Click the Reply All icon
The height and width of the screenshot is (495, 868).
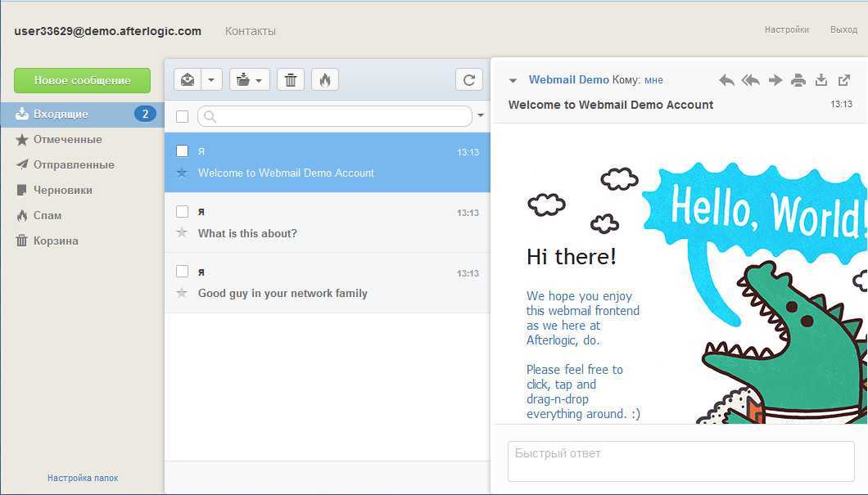pyautogui.click(x=750, y=80)
